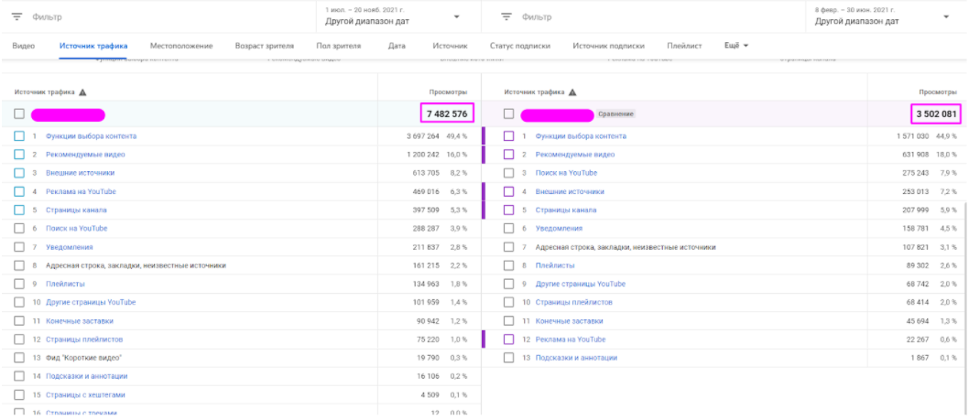Check the Страницы с хештегами row box
This screenshot has height=420, width=980.
(x=19, y=395)
